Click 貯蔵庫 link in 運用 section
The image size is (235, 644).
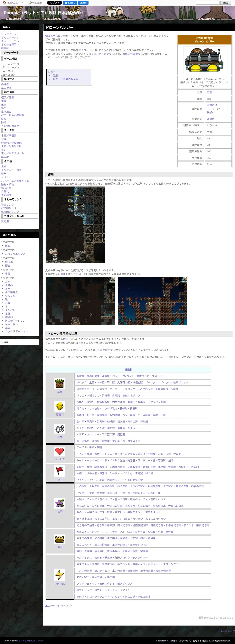(62, 274)
